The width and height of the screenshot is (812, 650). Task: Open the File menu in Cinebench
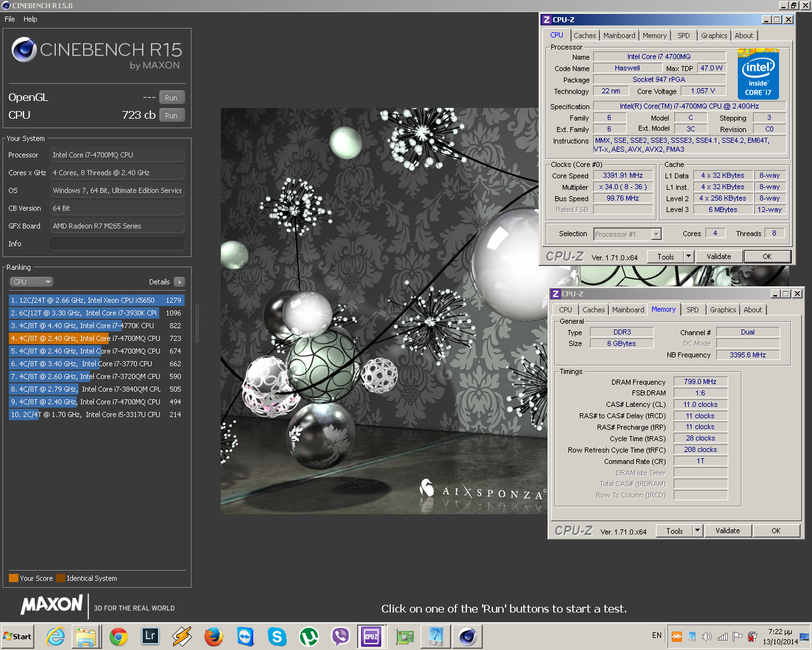[x=10, y=19]
